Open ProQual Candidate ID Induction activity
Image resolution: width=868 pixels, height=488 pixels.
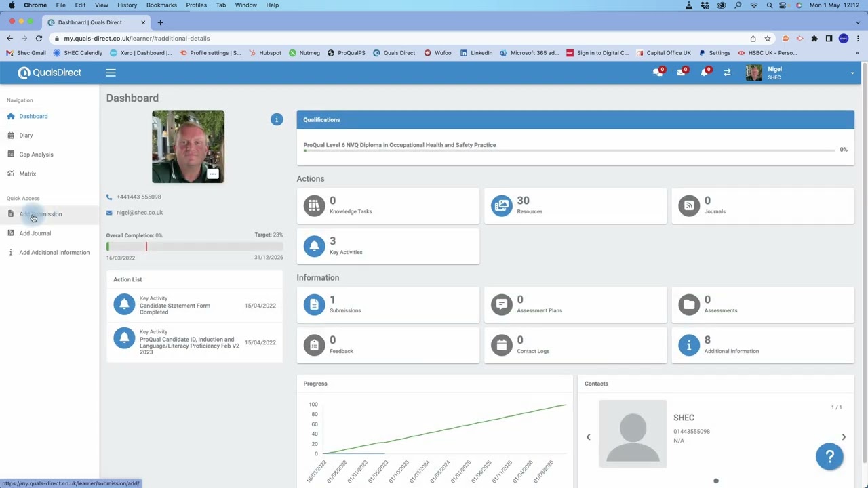point(189,346)
